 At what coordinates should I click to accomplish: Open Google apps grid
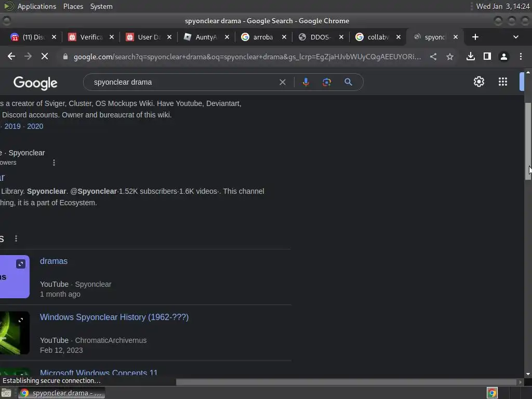coord(503,82)
